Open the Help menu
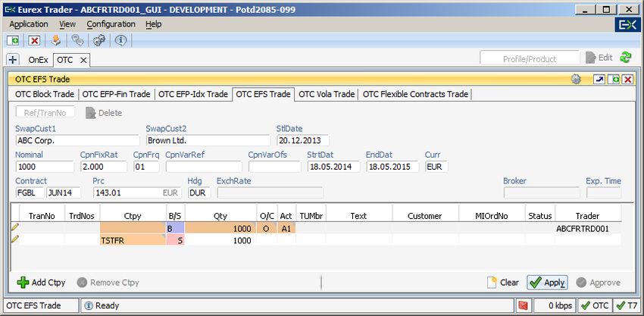This screenshot has height=316, width=644. 153,24
